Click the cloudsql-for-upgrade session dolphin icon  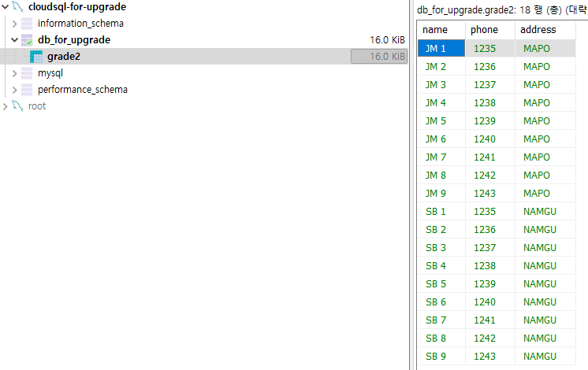pyautogui.click(x=17, y=7)
